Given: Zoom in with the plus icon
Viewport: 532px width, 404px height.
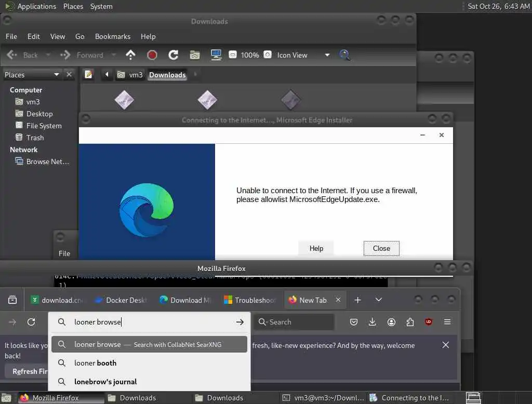Looking at the screenshot, I should click(x=268, y=55).
